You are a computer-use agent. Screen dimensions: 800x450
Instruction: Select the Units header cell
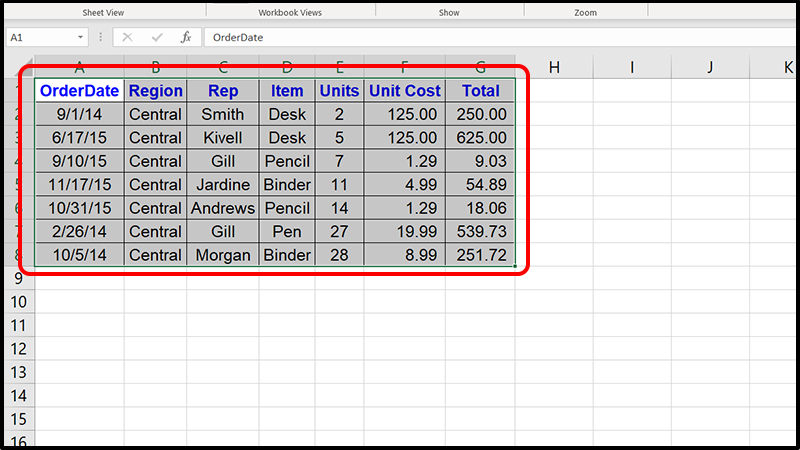coord(339,90)
